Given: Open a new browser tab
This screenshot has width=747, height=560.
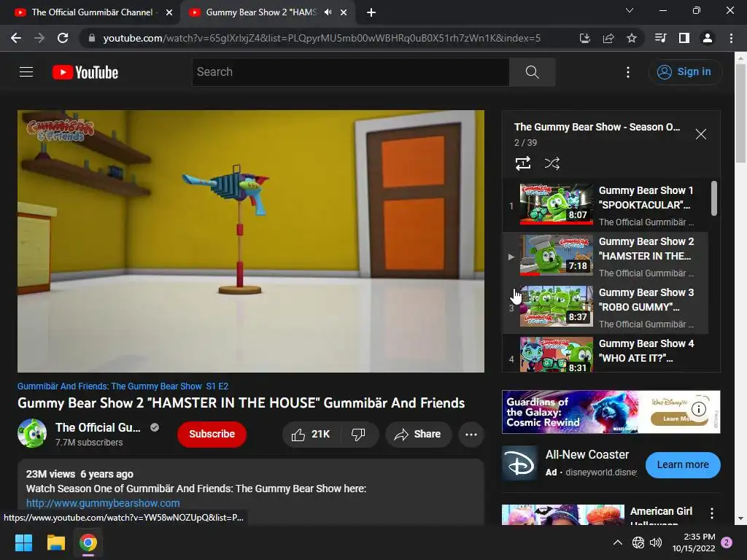Looking at the screenshot, I should coord(371,12).
